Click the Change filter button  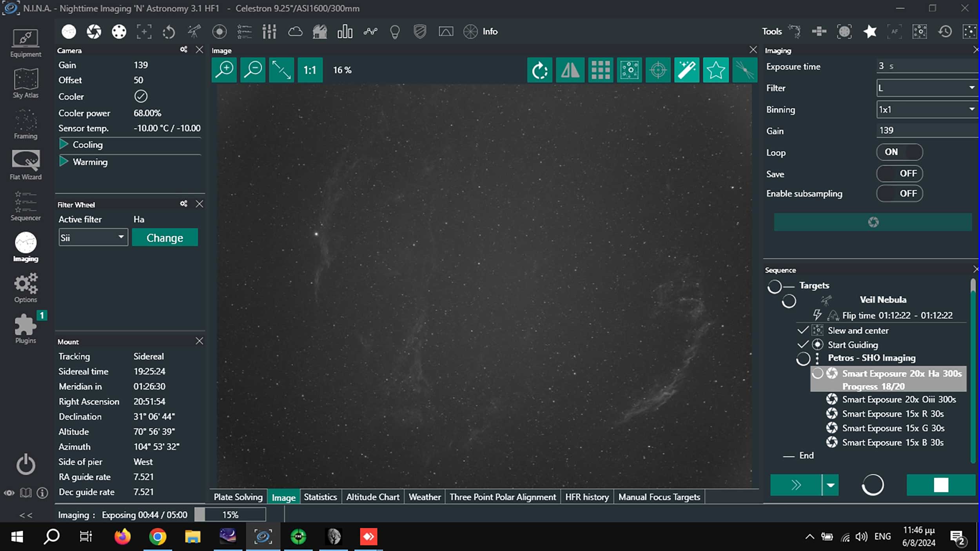pos(165,237)
